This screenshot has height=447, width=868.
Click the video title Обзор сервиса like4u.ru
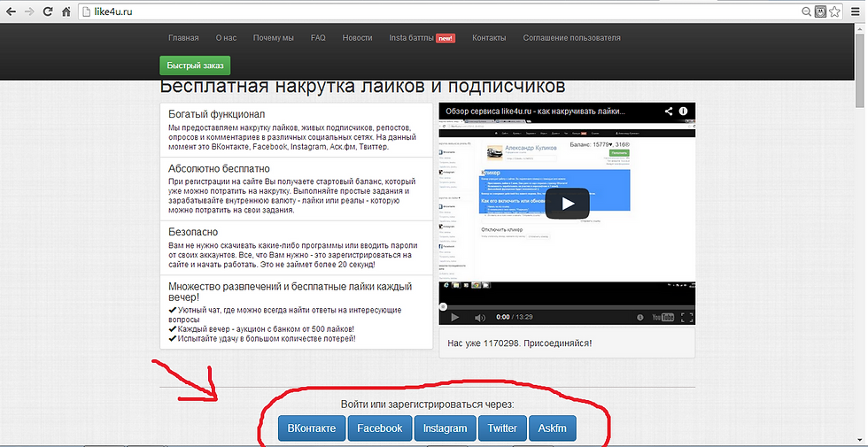click(x=535, y=111)
